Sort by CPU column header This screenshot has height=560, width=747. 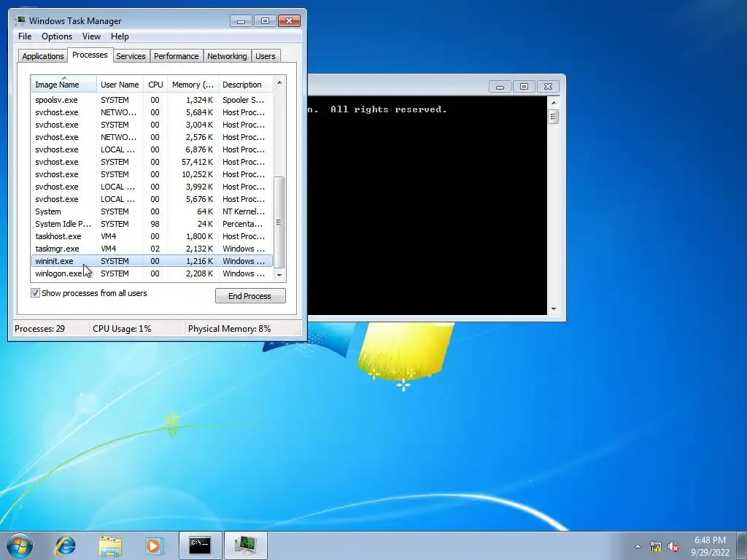pos(155,85)
